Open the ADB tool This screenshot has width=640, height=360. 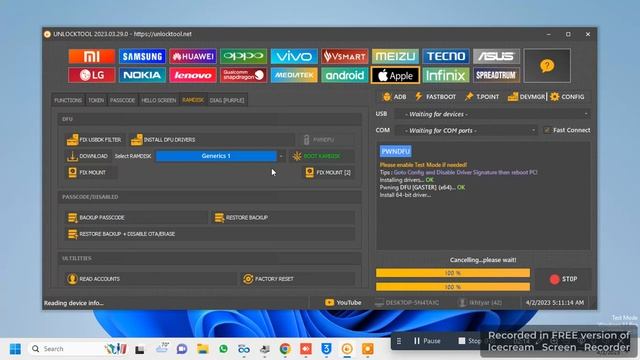click(394, 97)
